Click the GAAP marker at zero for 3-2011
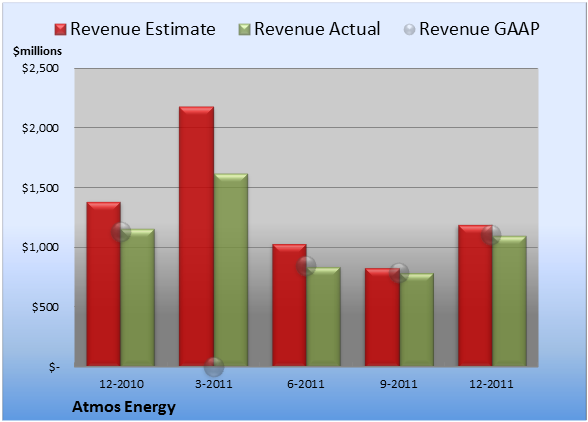588x422 pixels. (214, 367)
